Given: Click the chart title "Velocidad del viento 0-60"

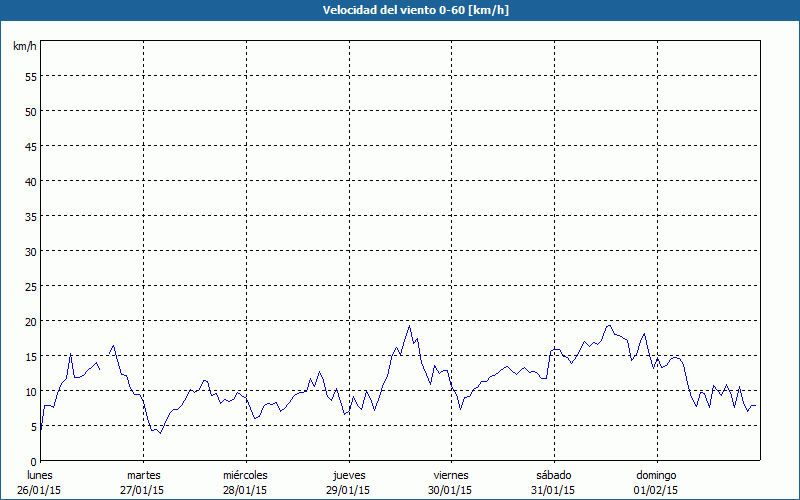Looking at the screenshot, I should pyautogui.click(x=400, y=10).
